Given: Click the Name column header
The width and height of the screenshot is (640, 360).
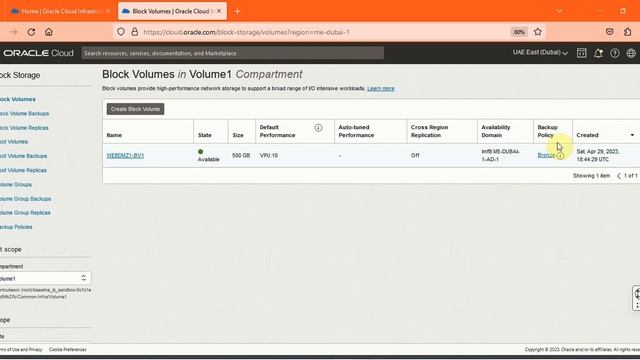Looking at the screenshot, I should coord(114,135).
